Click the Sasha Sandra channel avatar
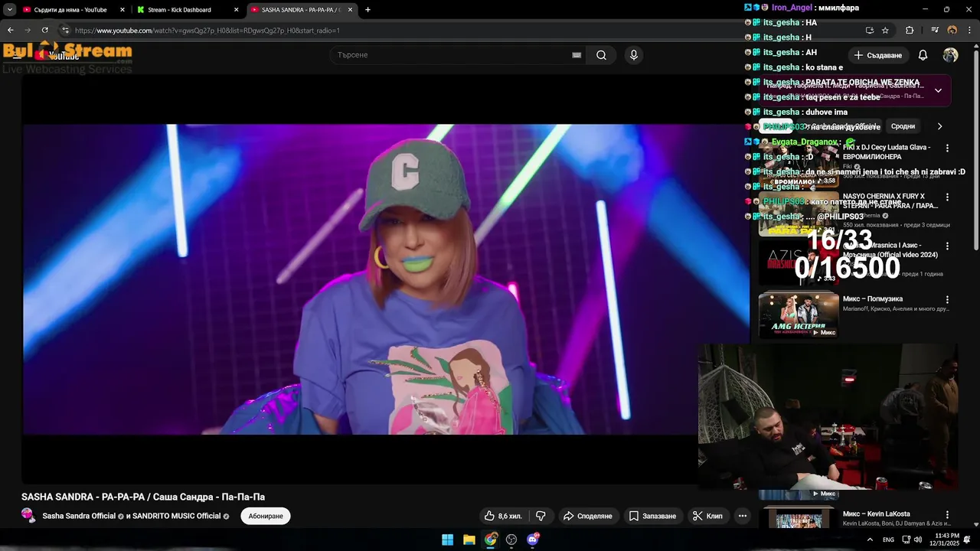Screen dimensions: 980x551 point(28,515)
